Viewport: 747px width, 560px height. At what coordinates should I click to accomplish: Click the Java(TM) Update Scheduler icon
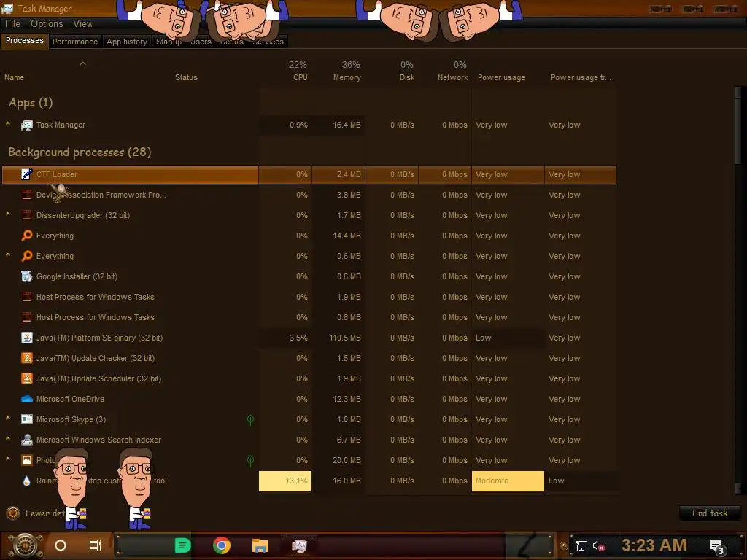[x=27, y=378]
